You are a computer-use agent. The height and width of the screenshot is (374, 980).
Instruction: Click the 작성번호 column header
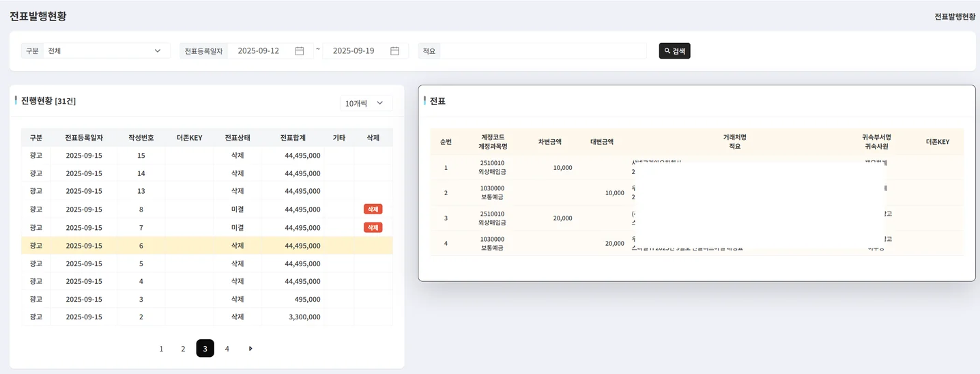click(x=141, y=137)
